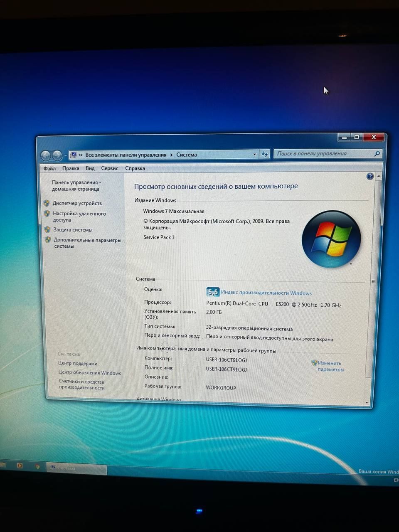
Task: Click shield icon next to Диспетчер устройств
Action: point(47,203)
